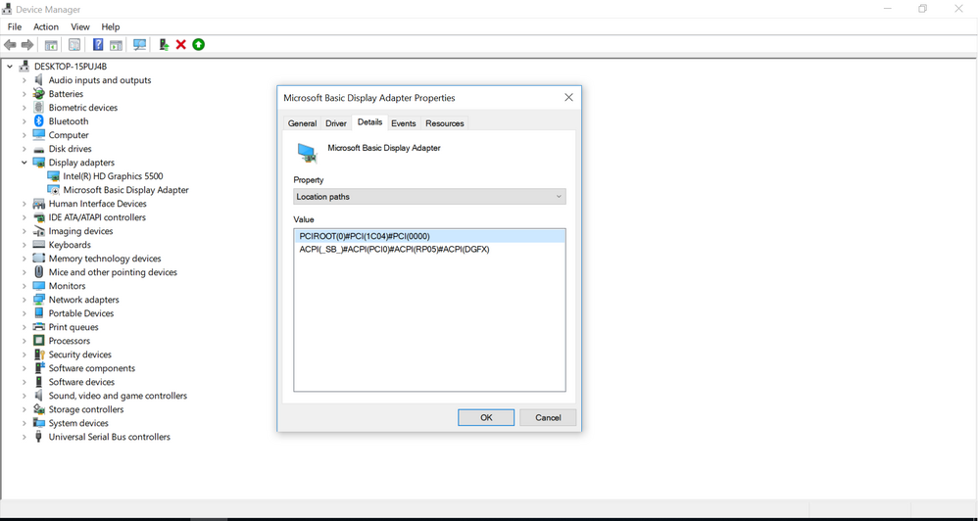This screenshot has height=521, width=980.
Task: Click the red X Uninstall device icon
Action: (x=181, y=45)
